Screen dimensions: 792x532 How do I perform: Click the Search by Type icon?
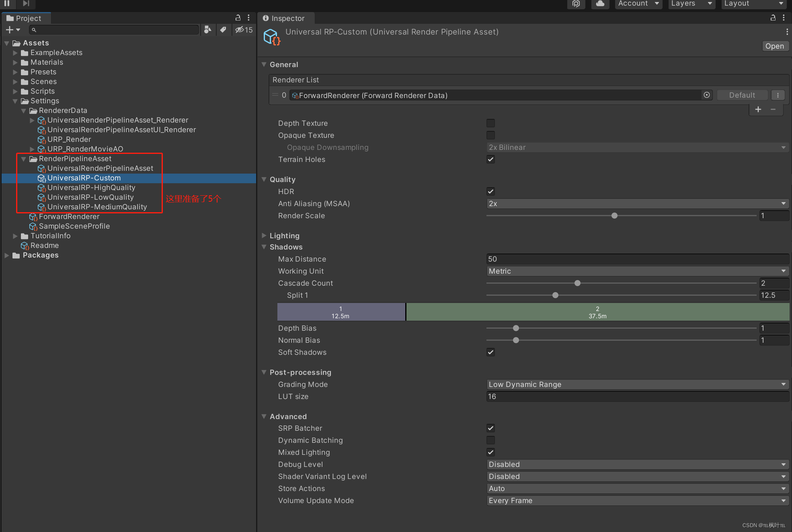[x=208, y=30]
